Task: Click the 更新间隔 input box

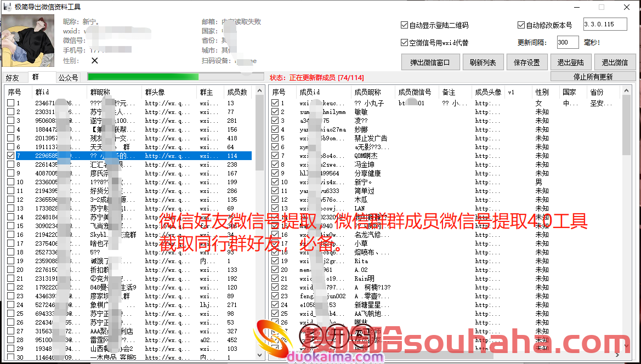Action: 567,42
